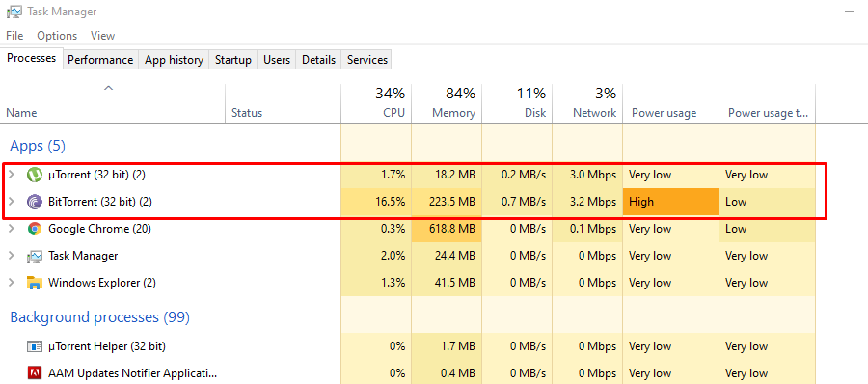Switch to the Details tab
868x384 pixels.
[x=319, y=60]
